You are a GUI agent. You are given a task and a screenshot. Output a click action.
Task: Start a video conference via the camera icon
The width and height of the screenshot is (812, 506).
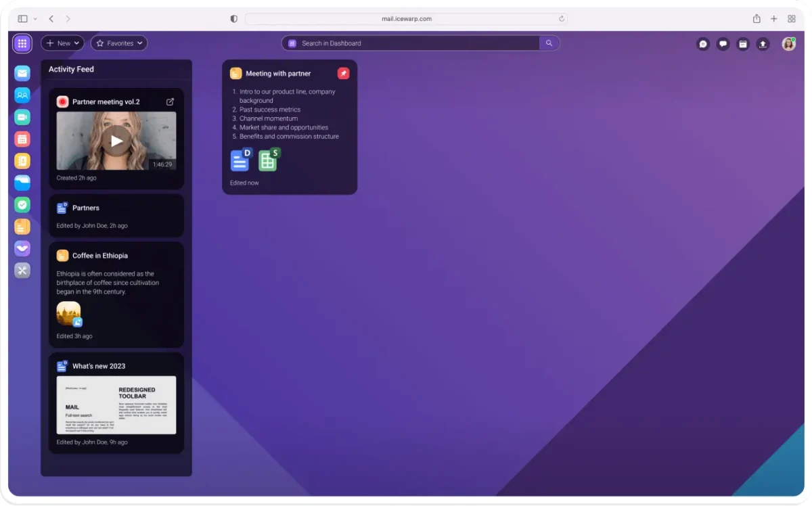click(22, 117)
